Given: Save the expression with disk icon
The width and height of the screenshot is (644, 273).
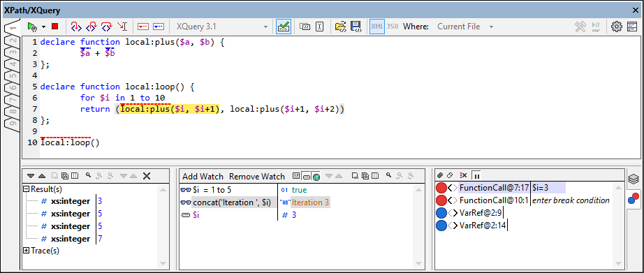Looking at the screenshot, I should (356, 27).
